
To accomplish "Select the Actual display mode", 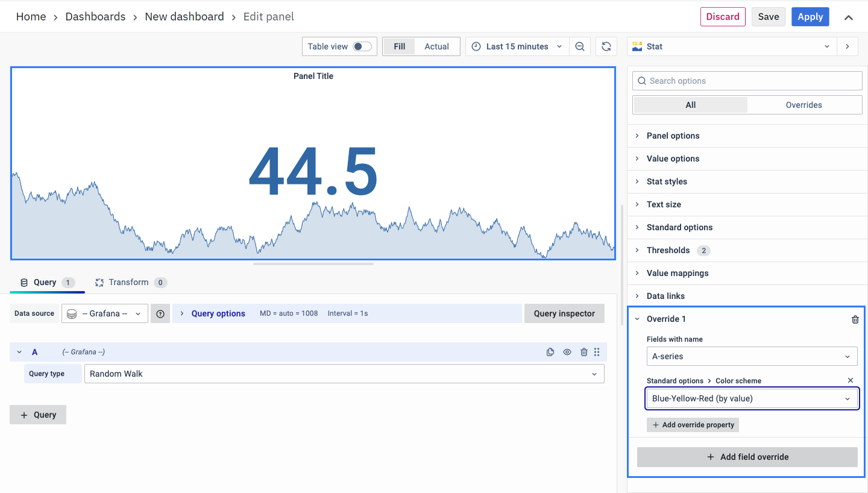I will tap(436, 46).
